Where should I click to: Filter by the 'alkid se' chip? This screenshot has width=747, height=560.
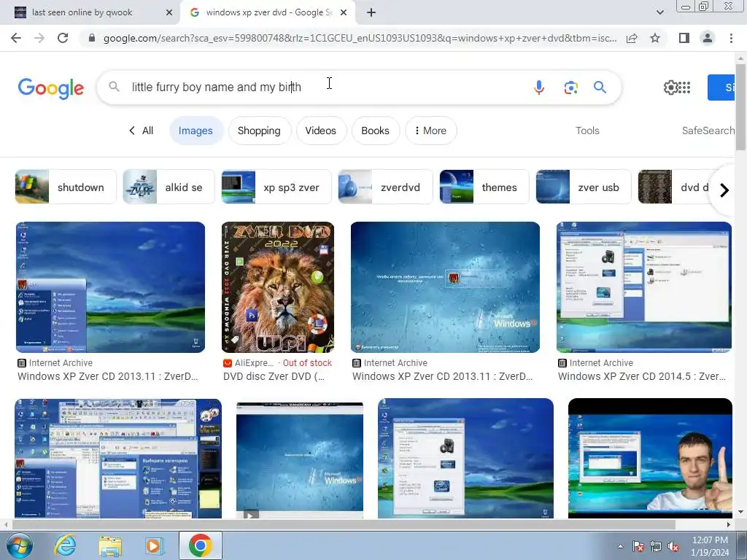click(x=169, y=187)
